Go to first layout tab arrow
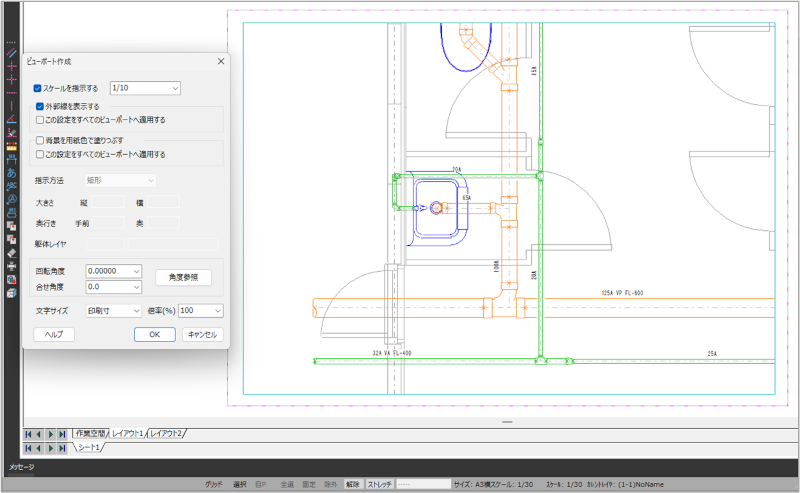 [x=29, y=434]
